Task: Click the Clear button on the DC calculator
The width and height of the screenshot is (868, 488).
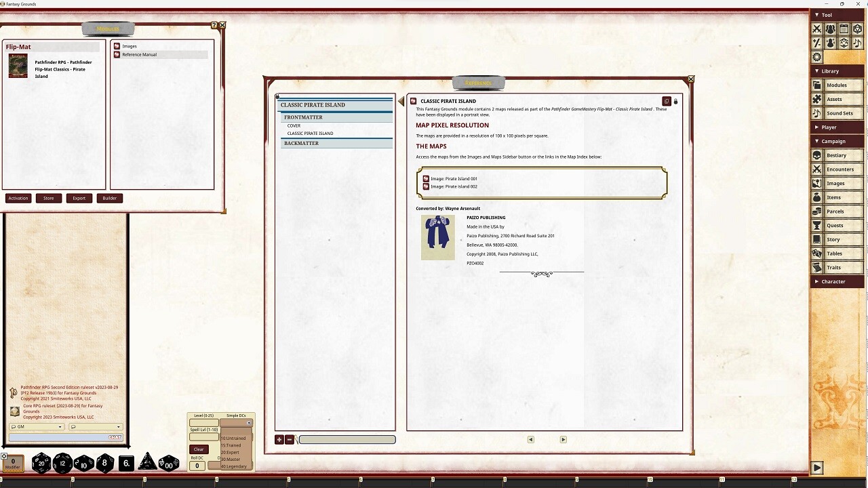Action: click(198, 449)
